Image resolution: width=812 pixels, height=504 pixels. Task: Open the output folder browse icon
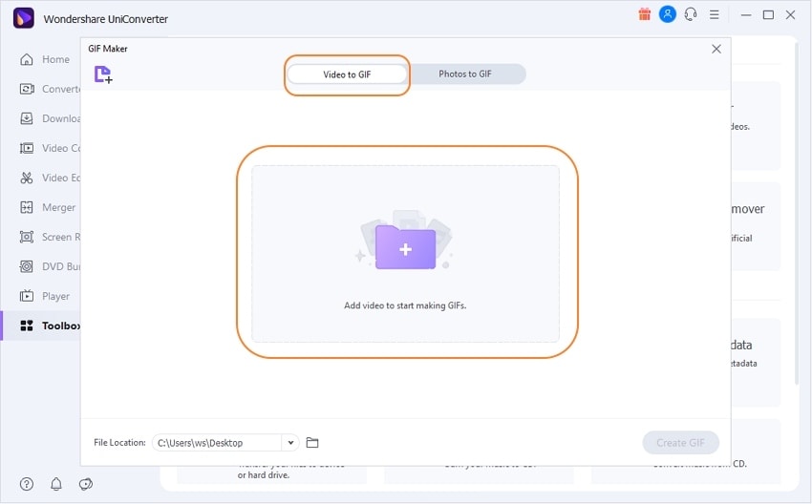coord(312,442)
